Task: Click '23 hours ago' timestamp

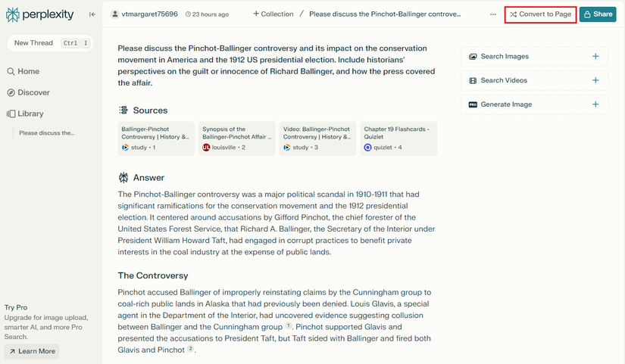Action: pos(208,14)
